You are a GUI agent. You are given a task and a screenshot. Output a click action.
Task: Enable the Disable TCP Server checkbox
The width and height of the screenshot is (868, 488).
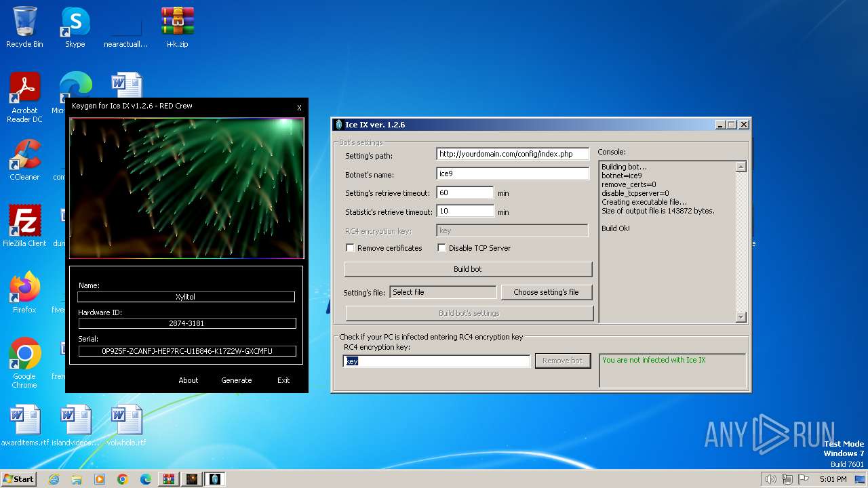pyautogui.click(x=441, y=248)
